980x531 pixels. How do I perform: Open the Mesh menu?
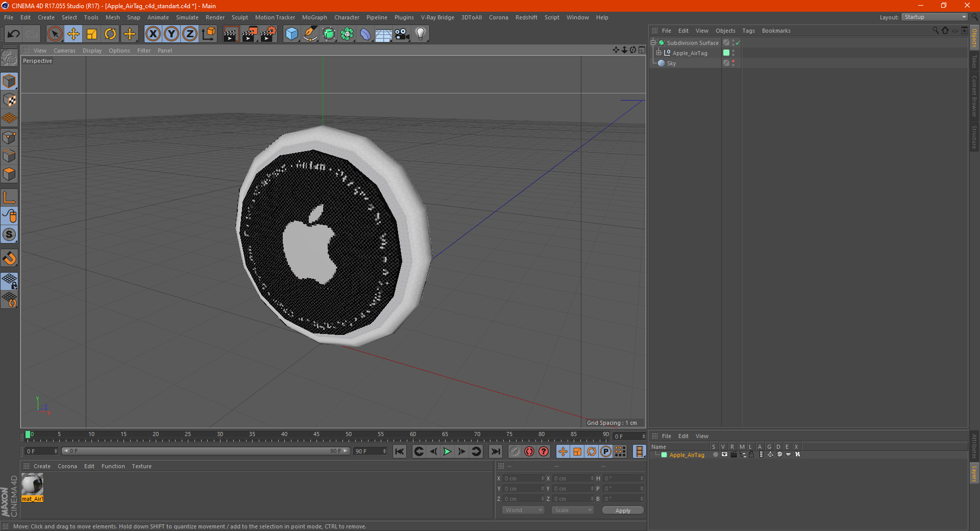pos(113,17)
